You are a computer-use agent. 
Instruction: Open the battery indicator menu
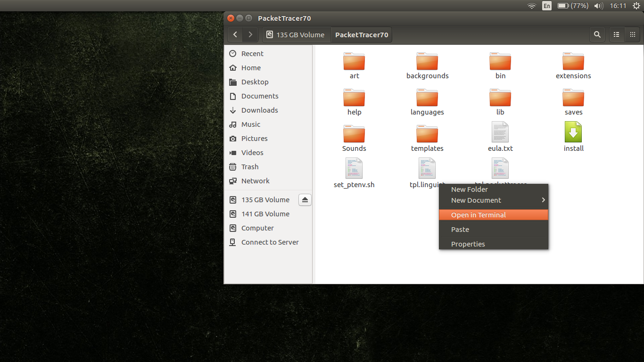pos(573,6)
